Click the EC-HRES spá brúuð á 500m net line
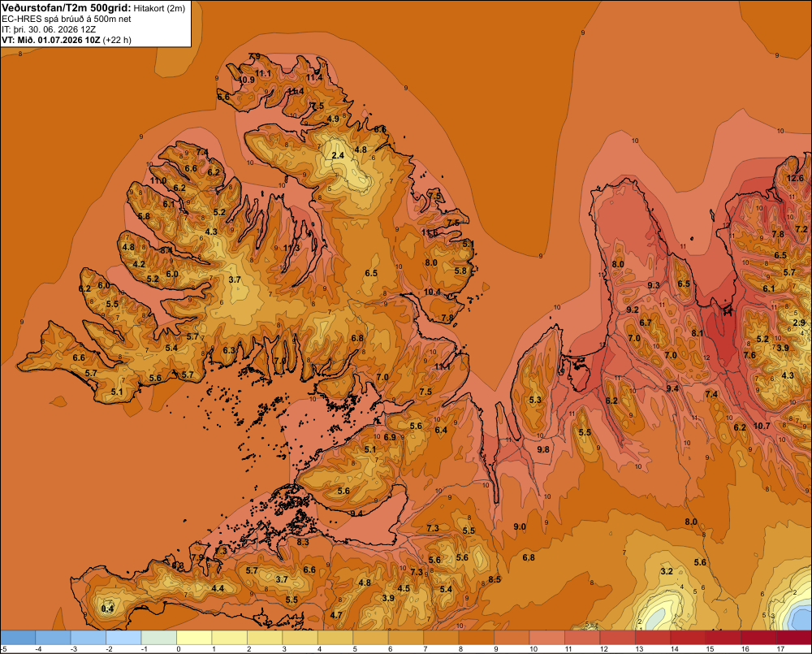 pos(67,19)
